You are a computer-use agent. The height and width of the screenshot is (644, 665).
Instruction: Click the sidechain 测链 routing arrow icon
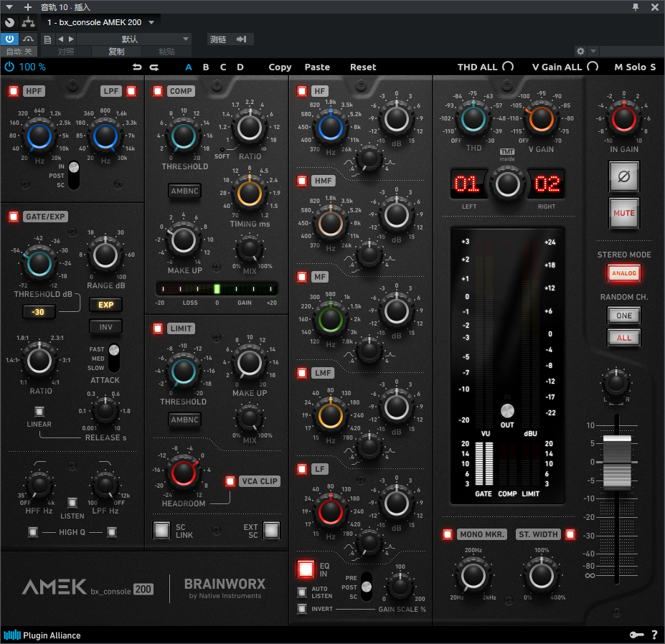pyautogui.click(x=241, y=39)
